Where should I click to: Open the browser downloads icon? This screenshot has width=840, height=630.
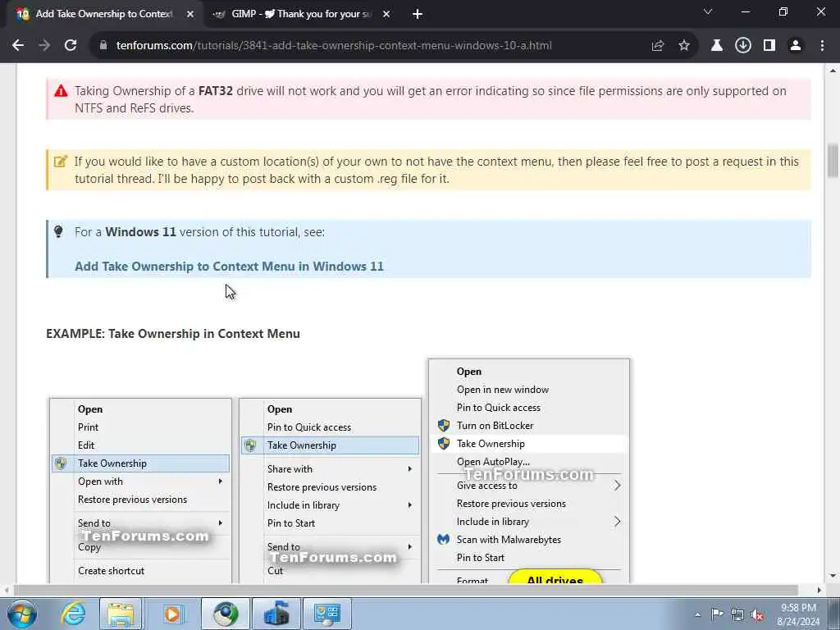click(743, 46)
